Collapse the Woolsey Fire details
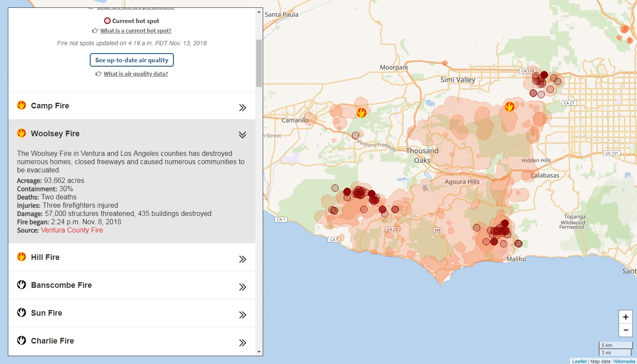 pos(243,135)
